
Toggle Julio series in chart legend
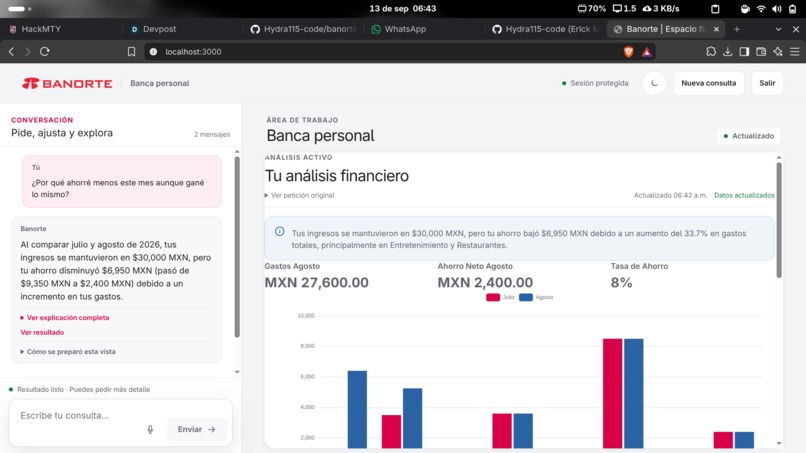click(x=500, y=297)
